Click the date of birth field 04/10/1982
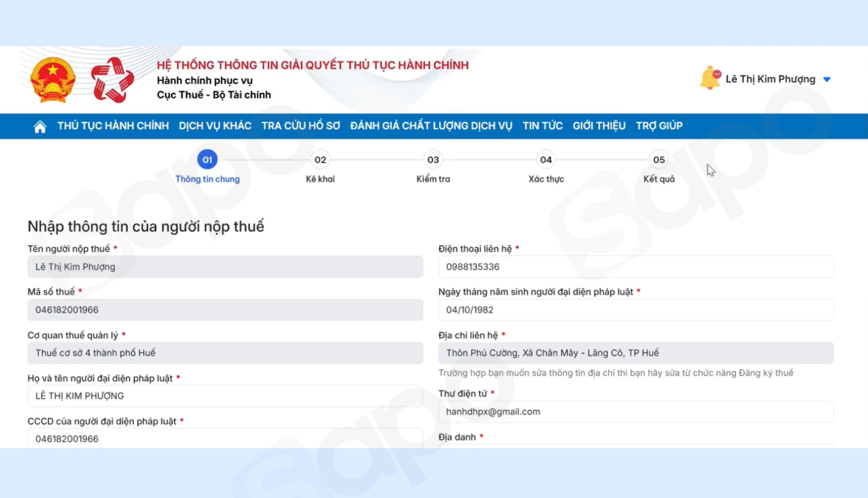868x498 pixels. 636,310
